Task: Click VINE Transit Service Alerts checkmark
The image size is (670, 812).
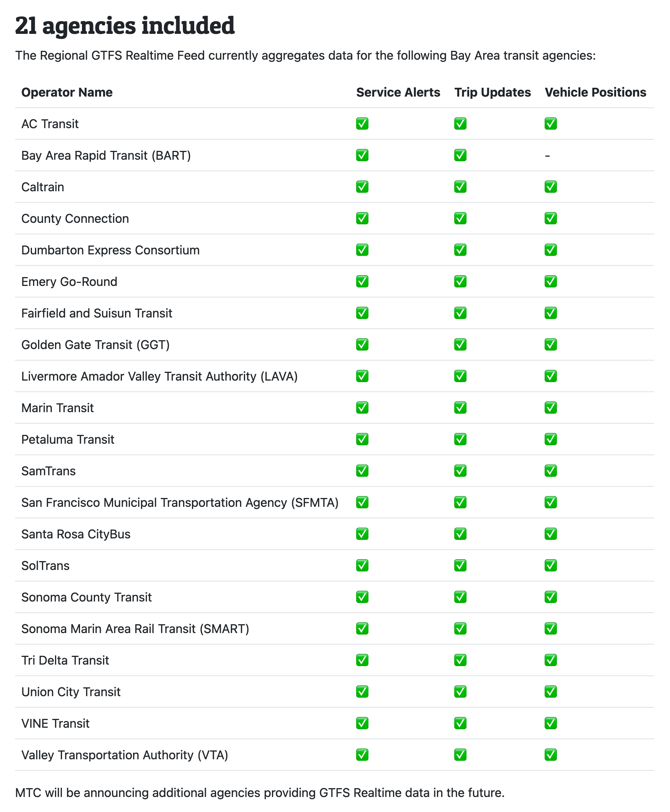Action: 362,723
